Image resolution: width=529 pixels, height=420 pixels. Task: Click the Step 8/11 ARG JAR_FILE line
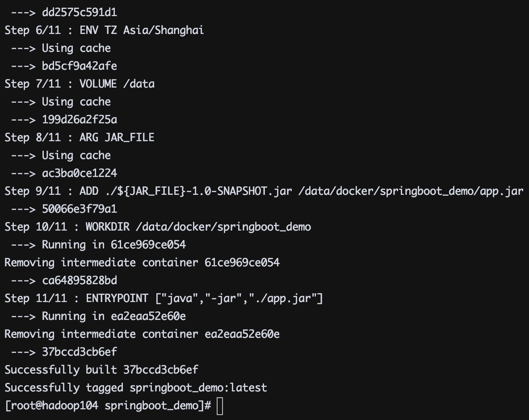pos(80,138)
